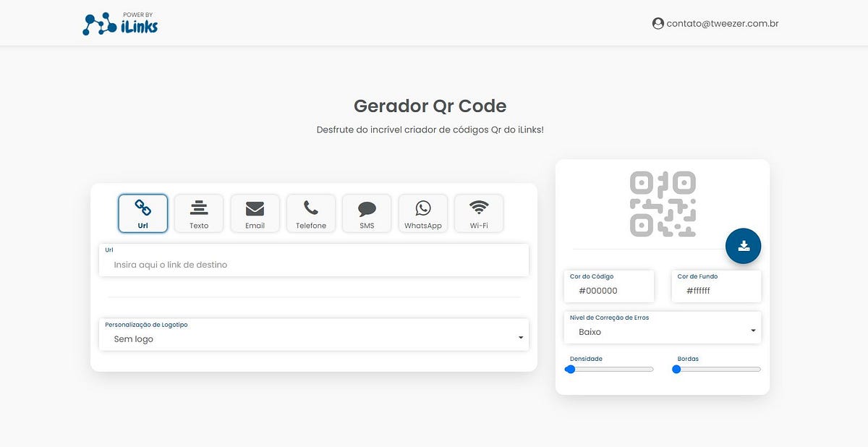The width and height of the screenshot is (868, 447).
Task: Select the SMS QR code type
Action: pos(367,213)
